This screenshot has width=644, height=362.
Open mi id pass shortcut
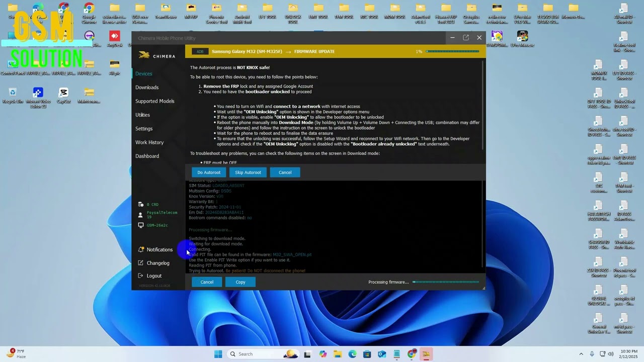pos(624,323)
